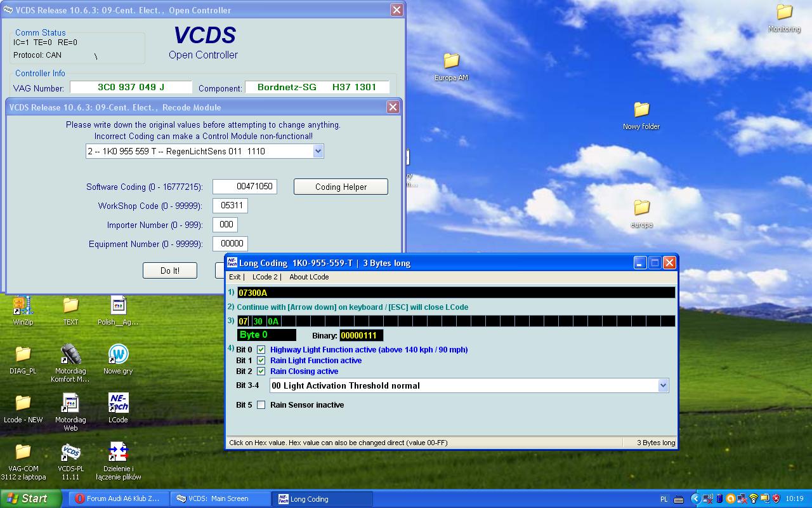Click the '3 Bytes long' status bar entry

click(x=655, y=443)
